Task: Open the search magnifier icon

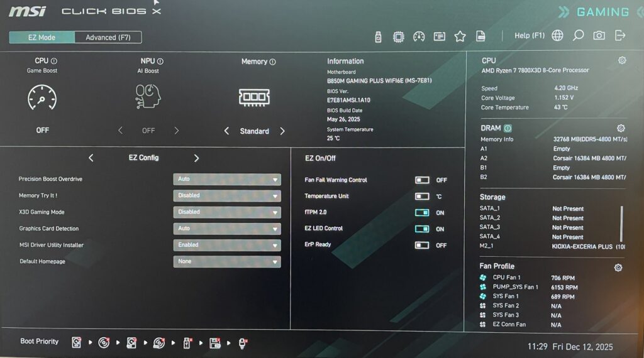Action: point(578,36)
